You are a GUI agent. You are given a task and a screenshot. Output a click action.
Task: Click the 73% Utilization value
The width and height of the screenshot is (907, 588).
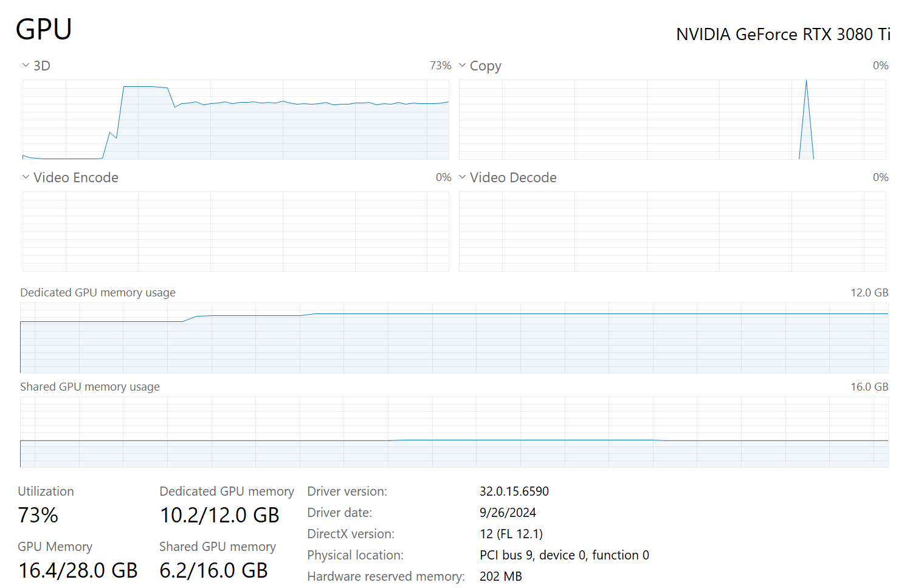(38, 515)
